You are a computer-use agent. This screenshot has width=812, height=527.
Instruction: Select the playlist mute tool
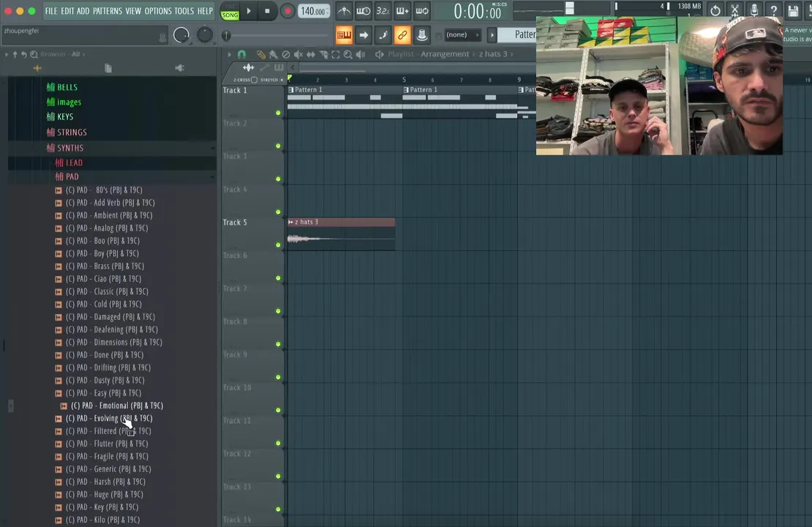point(298,54)
